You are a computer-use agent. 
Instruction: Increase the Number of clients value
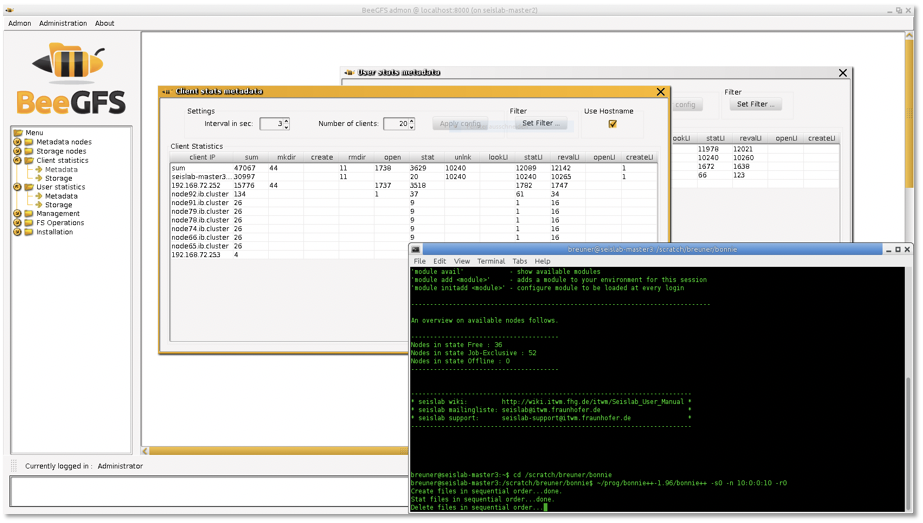(x=411, y=121)
